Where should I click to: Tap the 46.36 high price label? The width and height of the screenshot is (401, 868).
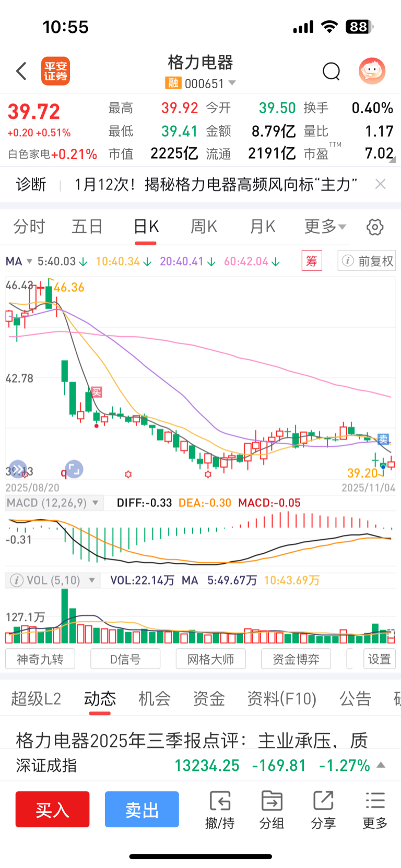(69, 288)
